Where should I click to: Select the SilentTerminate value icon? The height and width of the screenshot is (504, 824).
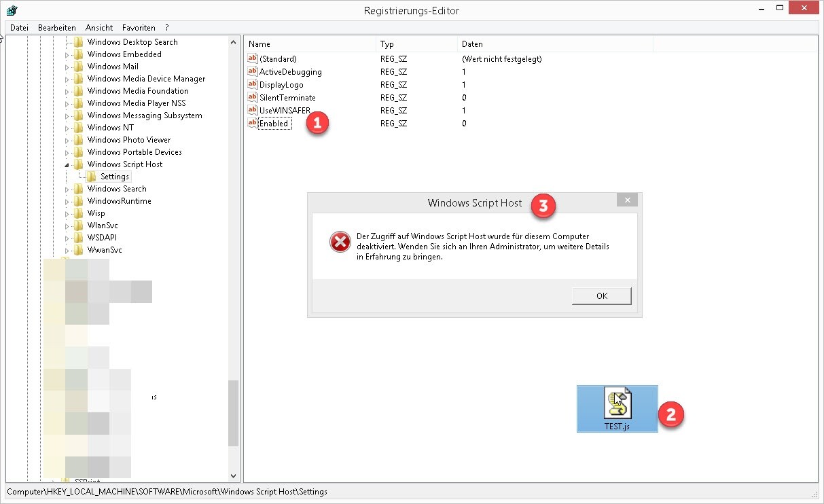click(252, 97)
